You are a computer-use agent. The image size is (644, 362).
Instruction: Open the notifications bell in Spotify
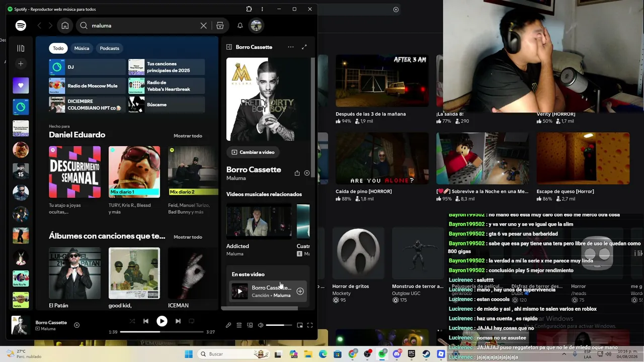tap(240, 26)
